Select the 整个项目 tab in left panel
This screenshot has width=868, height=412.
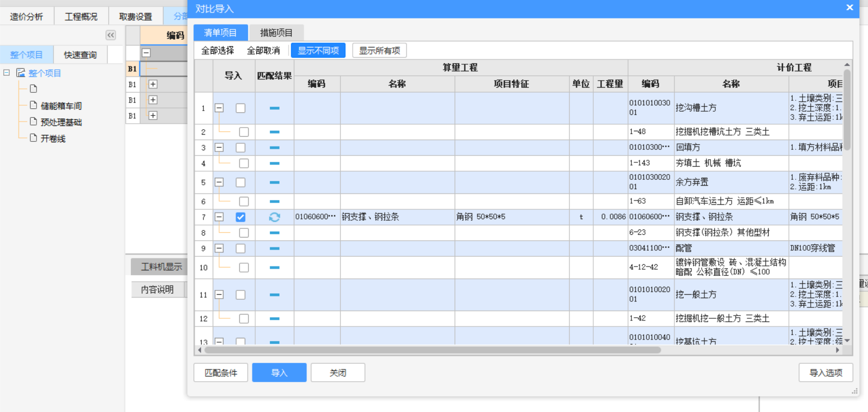(26, 54)
